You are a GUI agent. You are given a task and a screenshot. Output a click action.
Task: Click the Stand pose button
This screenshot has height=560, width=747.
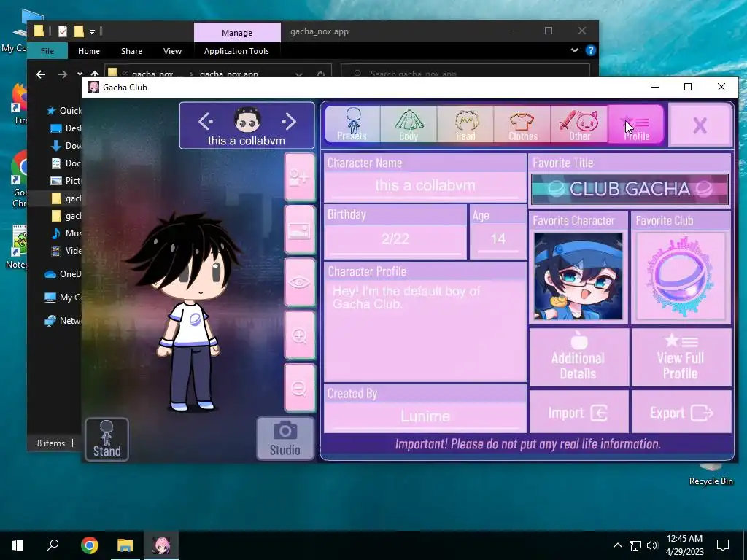tap(107, 439)
